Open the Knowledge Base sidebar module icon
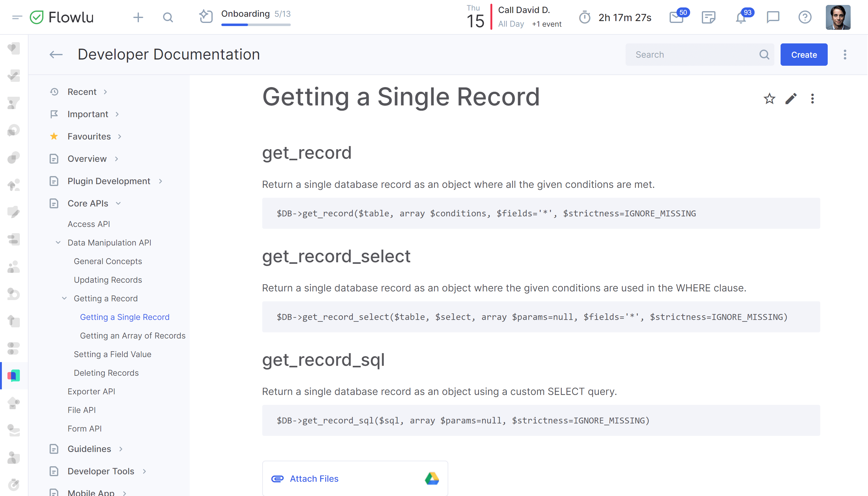The width and height of the screenshot is (868, 496). pyautogui.click(x=14, y=376)
